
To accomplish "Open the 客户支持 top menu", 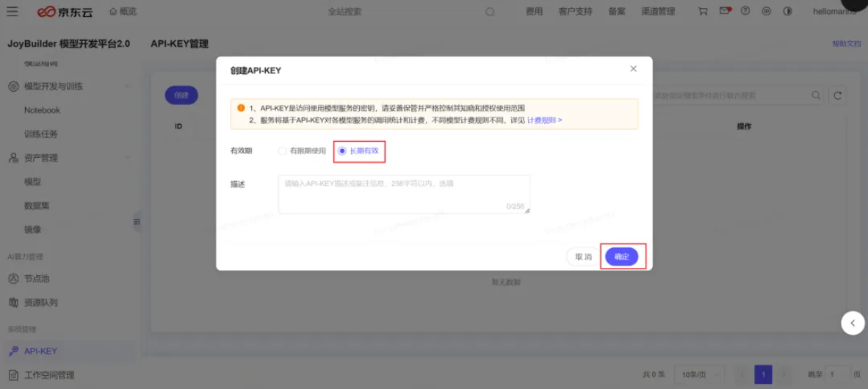I will pos(575,12).
